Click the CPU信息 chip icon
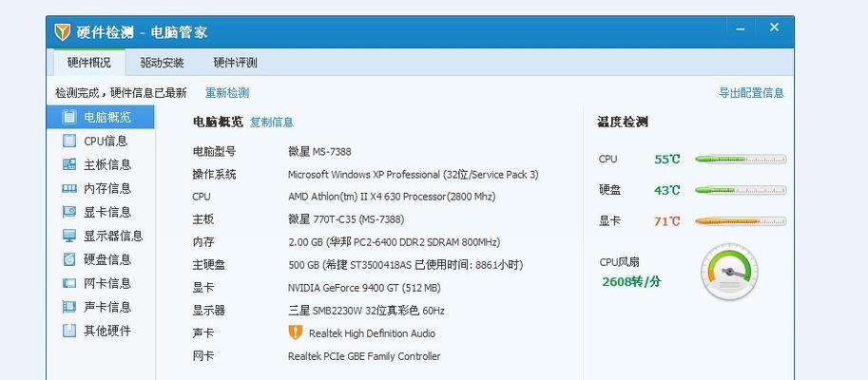Screen dimensions: 868x380 pos(69,141)
